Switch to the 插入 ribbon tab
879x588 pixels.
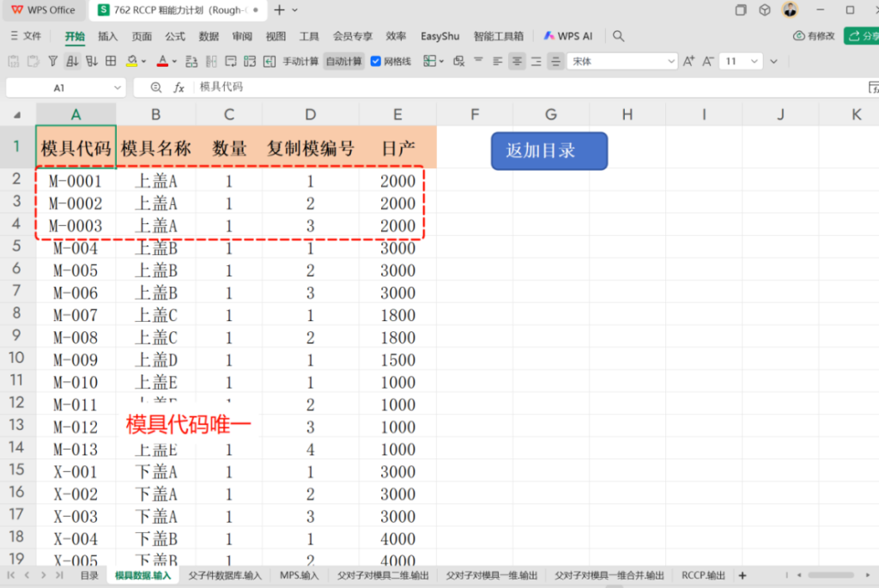[107, 36]
